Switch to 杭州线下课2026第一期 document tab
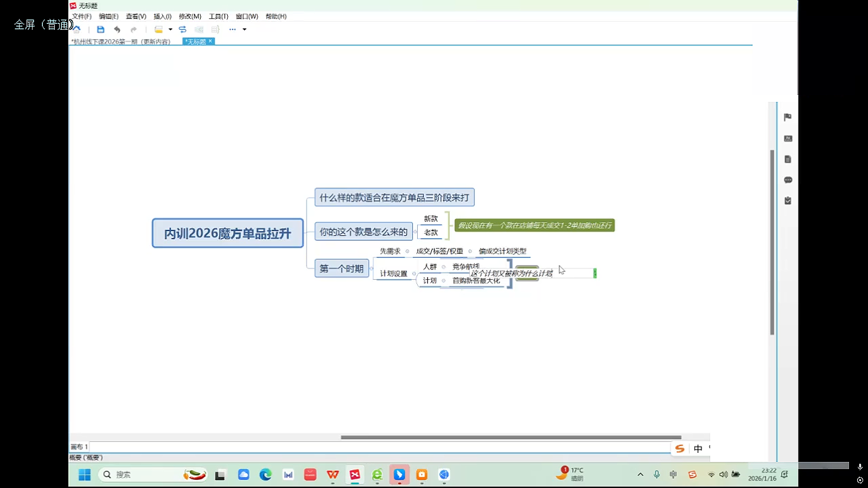The width and height of the screenshot is (868, 488). [x=121, y=42]
